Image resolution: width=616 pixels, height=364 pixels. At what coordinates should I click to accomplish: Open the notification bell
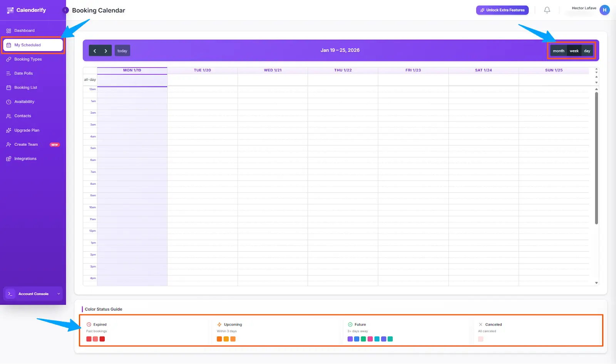coord(547,10)
